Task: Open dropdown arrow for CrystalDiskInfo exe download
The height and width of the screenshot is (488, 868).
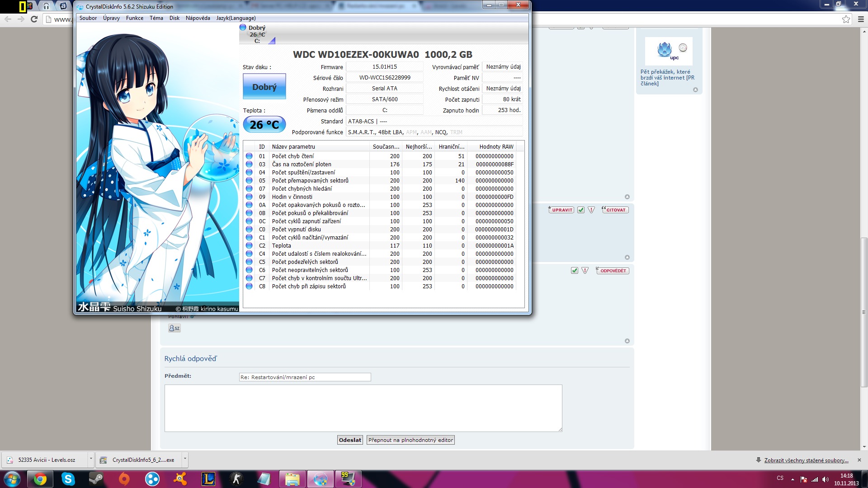Action: pos(184,459)
